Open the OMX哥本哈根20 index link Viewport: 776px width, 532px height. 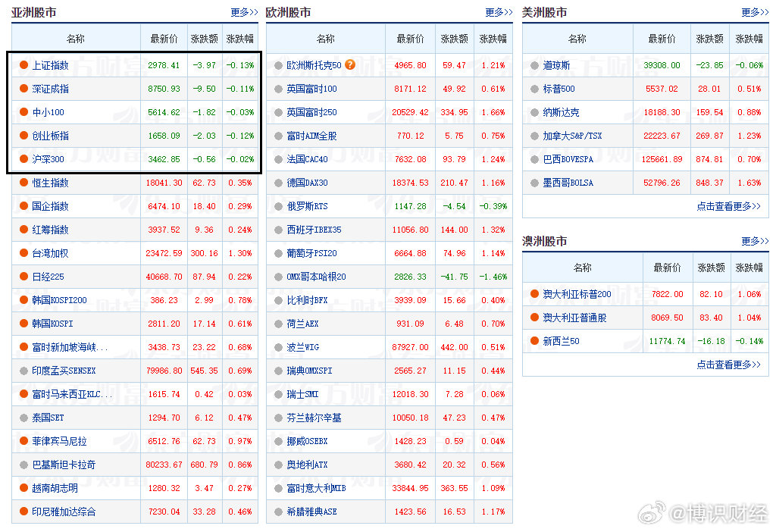[x=316, y=277]
